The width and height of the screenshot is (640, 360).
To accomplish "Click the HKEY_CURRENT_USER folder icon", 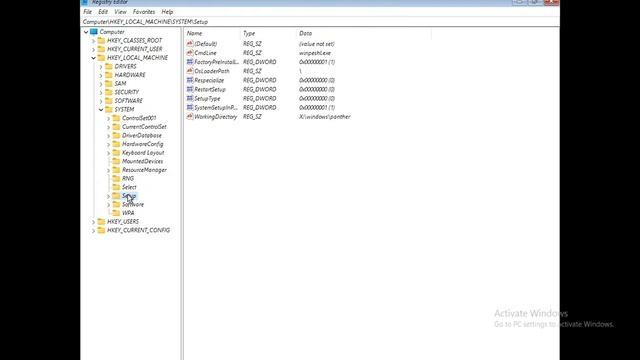I will tap(101, 49).
